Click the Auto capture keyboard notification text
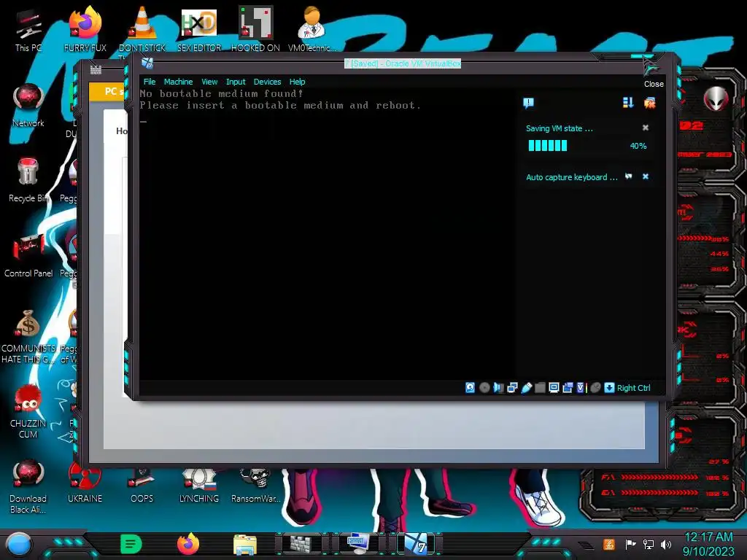 point(572,177)
